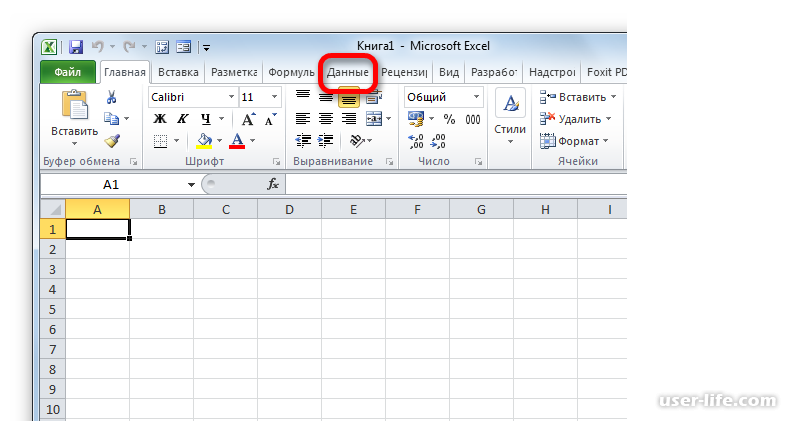Click the Redo arrow icon
This screenshot has width=792, height=421.
click(129, 47)
